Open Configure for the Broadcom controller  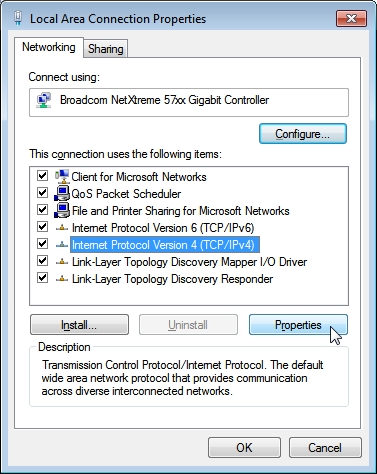pos(303,134)
